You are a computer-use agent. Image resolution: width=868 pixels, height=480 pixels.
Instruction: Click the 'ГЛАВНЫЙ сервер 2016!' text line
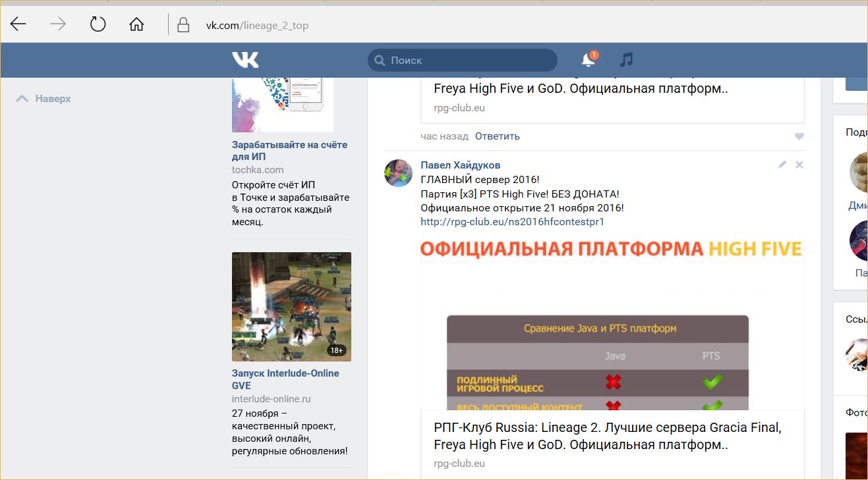pos(480,180)
